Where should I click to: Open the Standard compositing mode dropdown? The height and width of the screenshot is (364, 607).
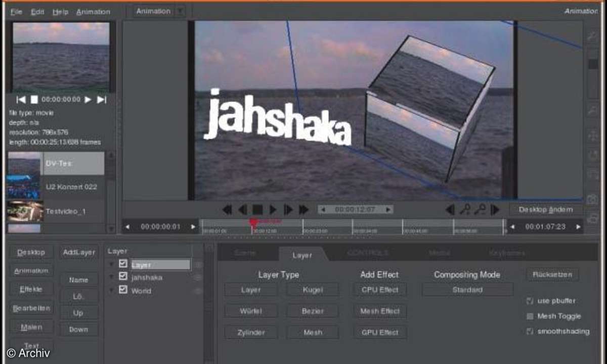click(467, 290)
